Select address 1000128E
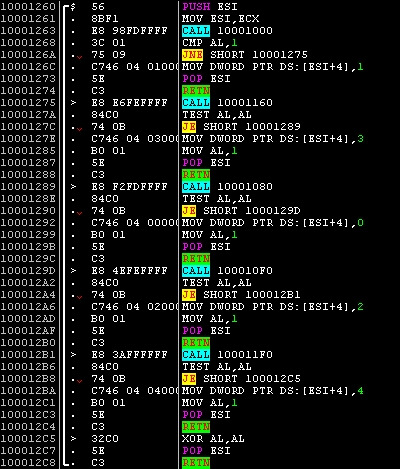Image resolution: width=400 pixels, height=469 pixels. (28, 198)
